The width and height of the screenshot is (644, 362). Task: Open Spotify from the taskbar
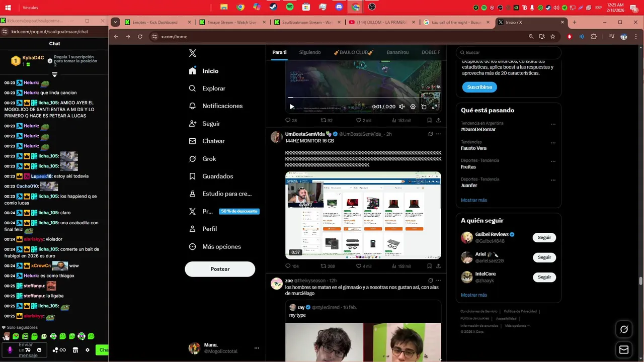click(x=290, y=8)
